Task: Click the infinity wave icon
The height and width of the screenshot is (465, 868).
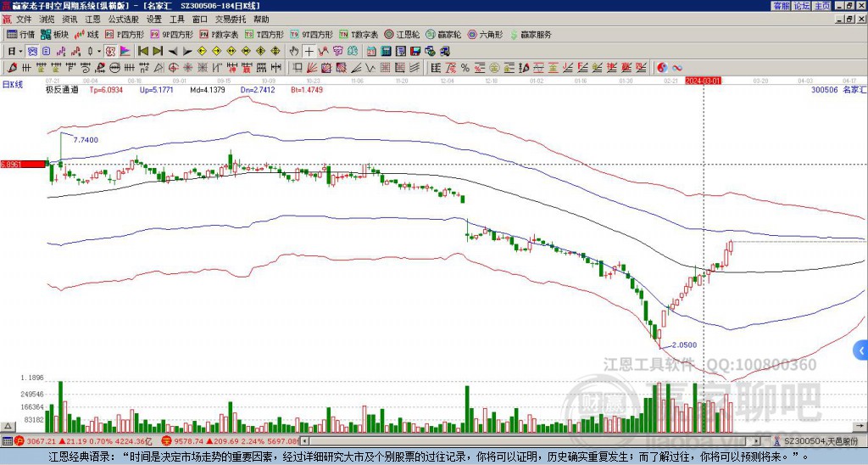Action: coord(677,68)
